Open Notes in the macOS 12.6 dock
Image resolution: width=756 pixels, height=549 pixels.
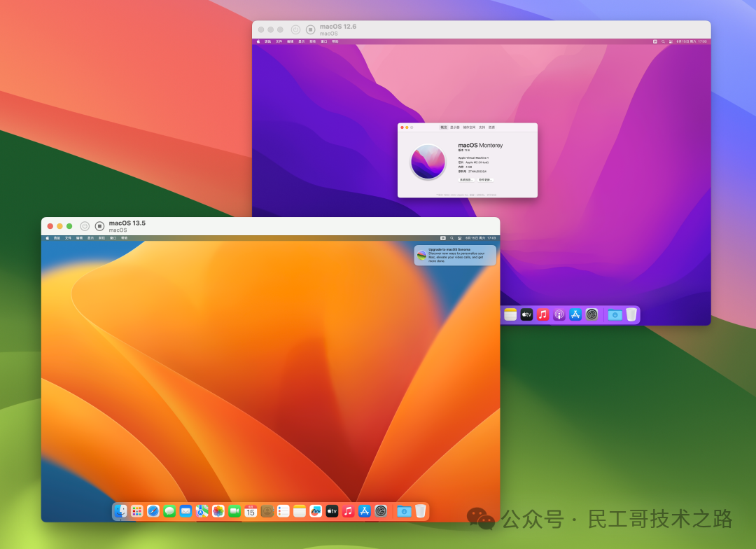510,314
